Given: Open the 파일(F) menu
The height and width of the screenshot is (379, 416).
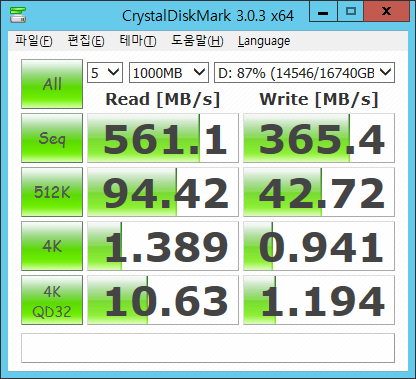Looking at the screenshot, I should coord(34,41).
